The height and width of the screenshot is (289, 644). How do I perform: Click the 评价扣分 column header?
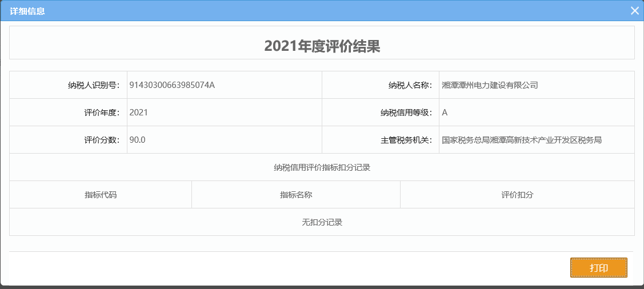[517, 195]
